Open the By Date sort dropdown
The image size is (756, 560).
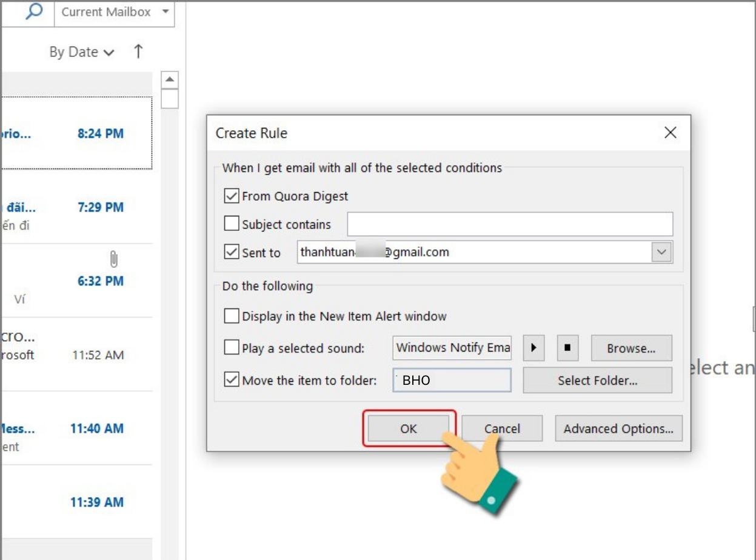coord(81,52)
